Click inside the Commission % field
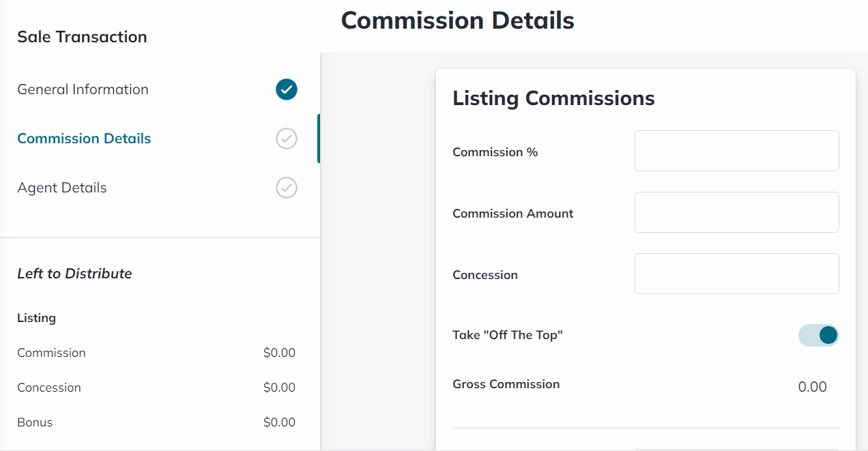Image resolution: width=868 pixels, height=451 pixels. click(x=736, y=151)
